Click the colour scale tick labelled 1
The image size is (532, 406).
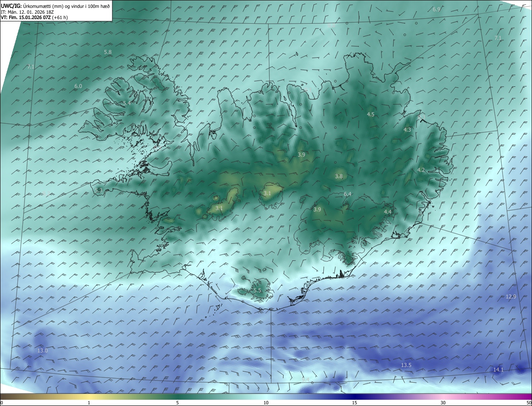tap(89, 403)
